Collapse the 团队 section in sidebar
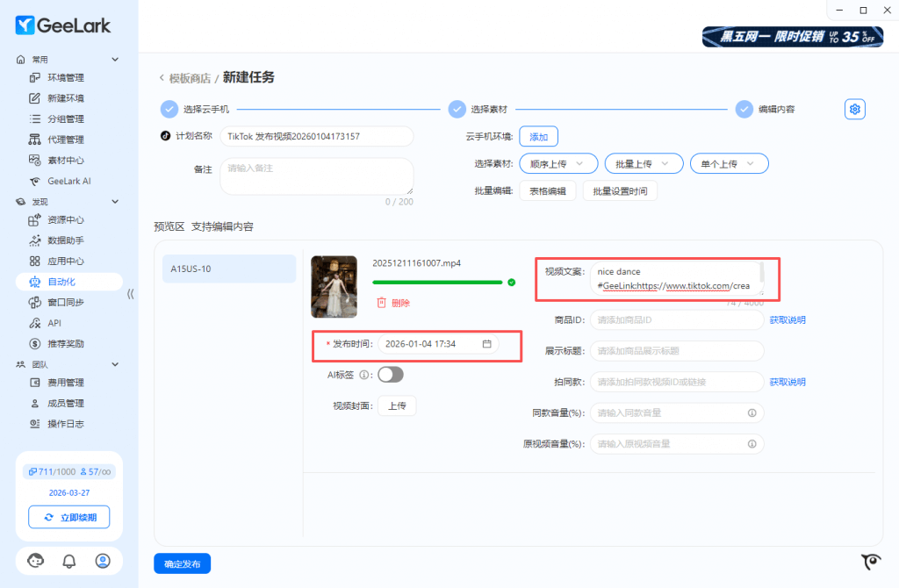The height and width of the screenshot is (588, 899). point(114,364)
